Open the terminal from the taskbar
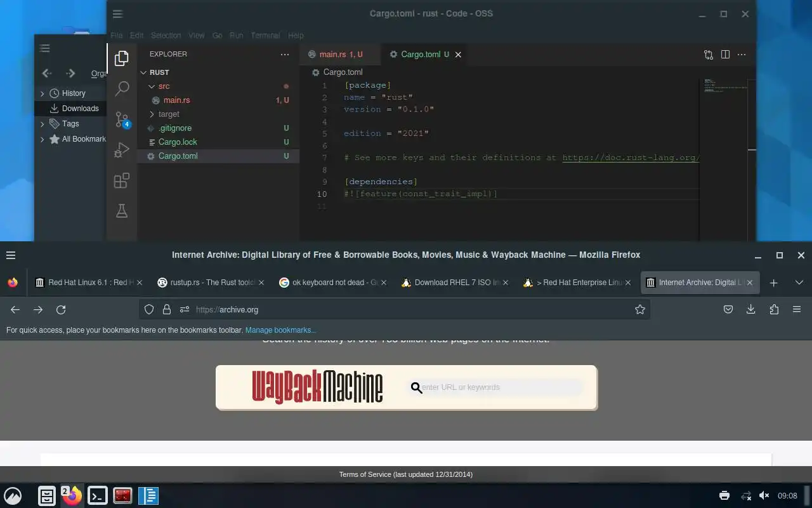This screenshot has width=812, height=508. tap(97, 496)
